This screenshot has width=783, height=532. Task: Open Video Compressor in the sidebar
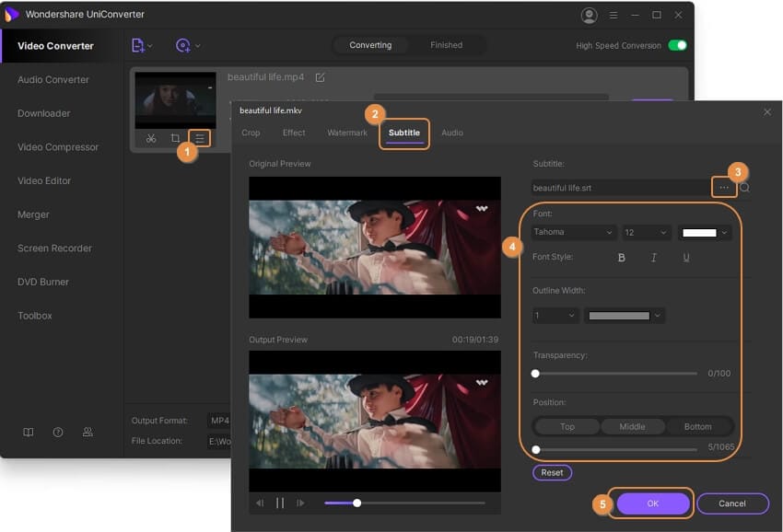click(x=58, y=147)
